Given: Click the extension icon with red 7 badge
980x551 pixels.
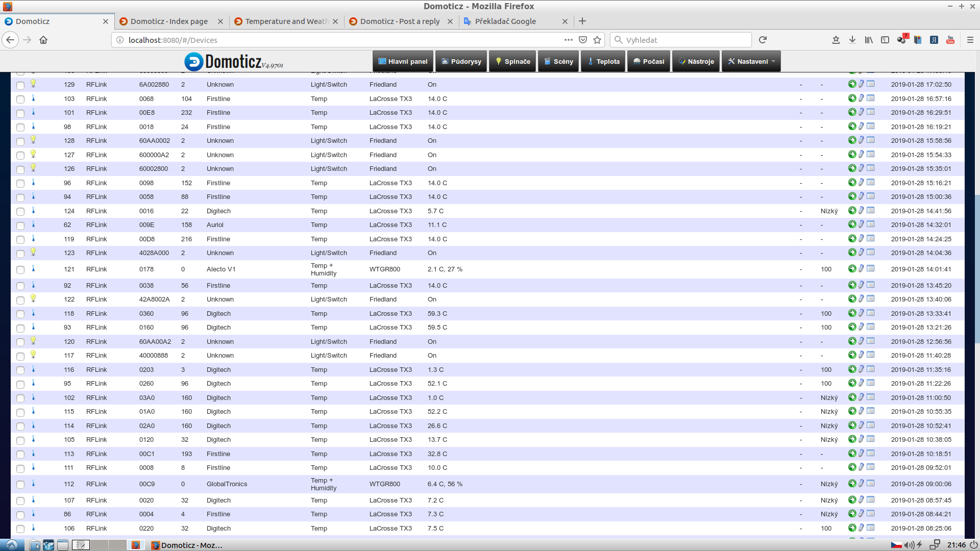Looking at the screenshot, I should click(902, 39).
